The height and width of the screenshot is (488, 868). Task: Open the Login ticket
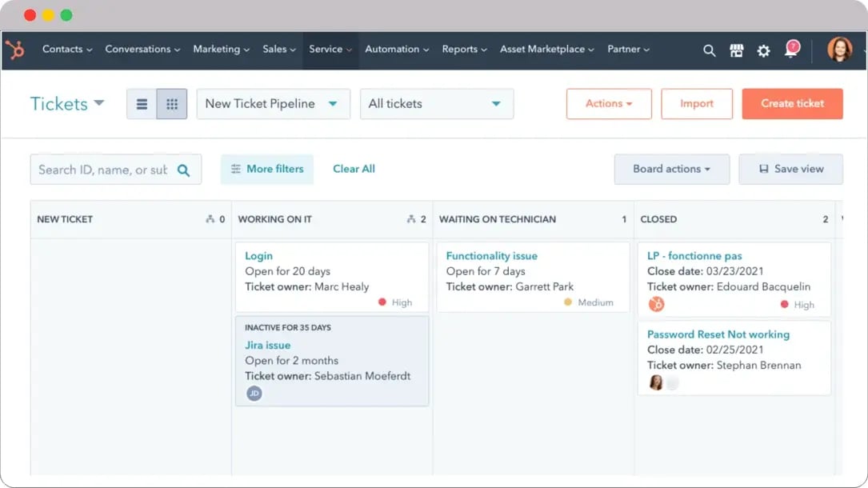[x=258, y=256]
